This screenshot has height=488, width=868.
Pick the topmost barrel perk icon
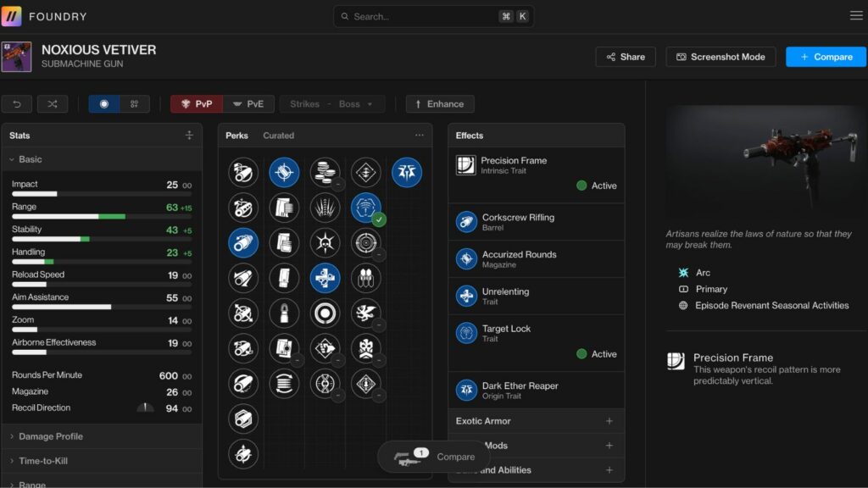click(x=243, y=173)
